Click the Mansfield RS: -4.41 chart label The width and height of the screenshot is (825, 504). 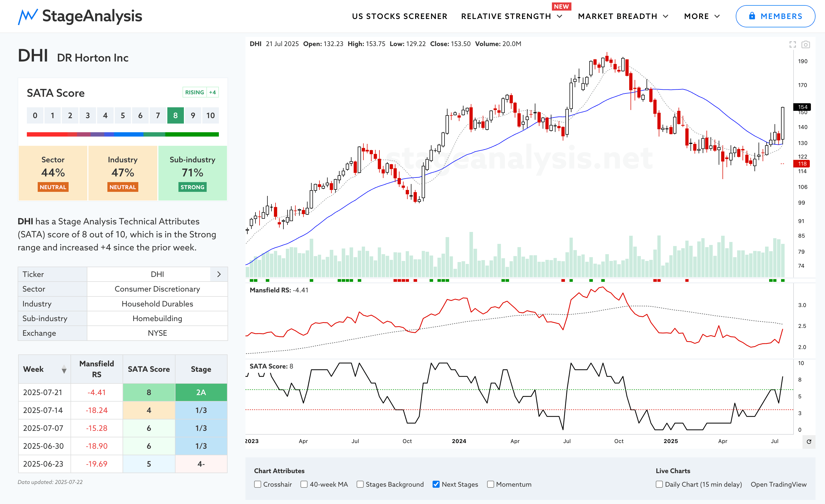pos(279,290)
